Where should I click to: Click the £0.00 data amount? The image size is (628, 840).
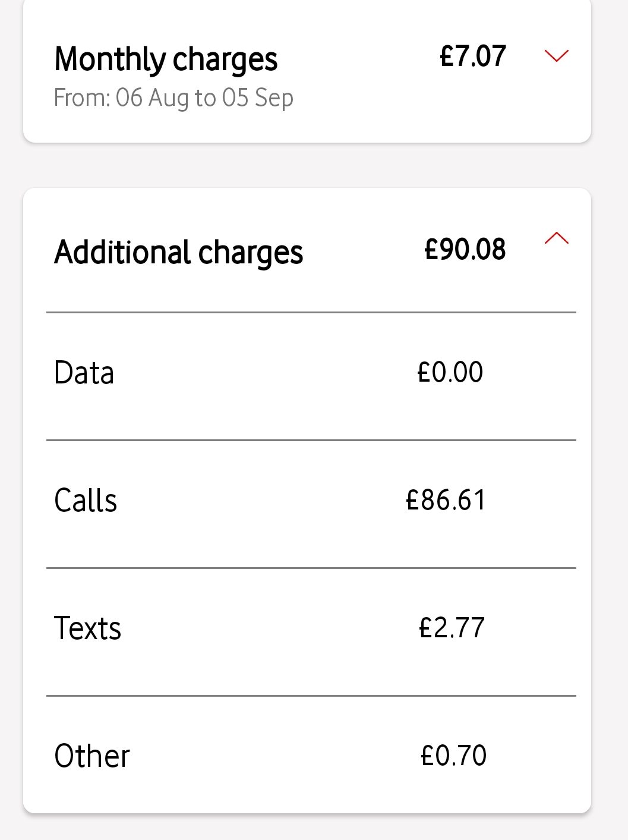click(x=450, y=373)
